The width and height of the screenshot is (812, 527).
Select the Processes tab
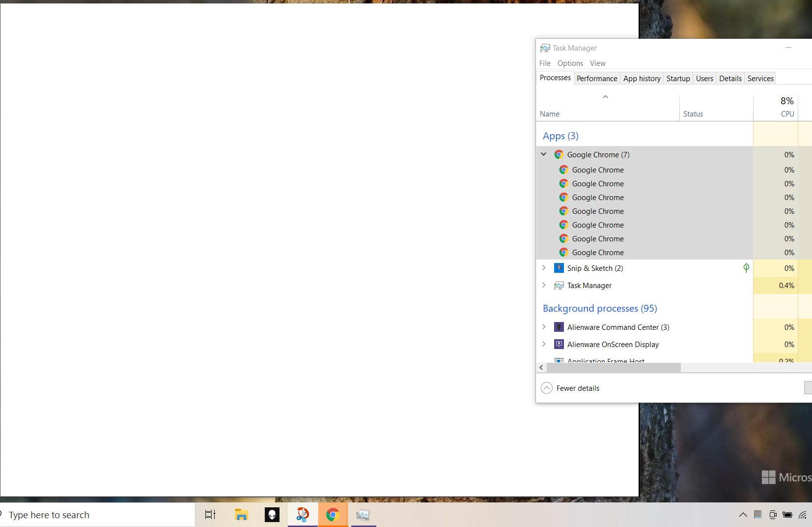[x=555, y=78]
